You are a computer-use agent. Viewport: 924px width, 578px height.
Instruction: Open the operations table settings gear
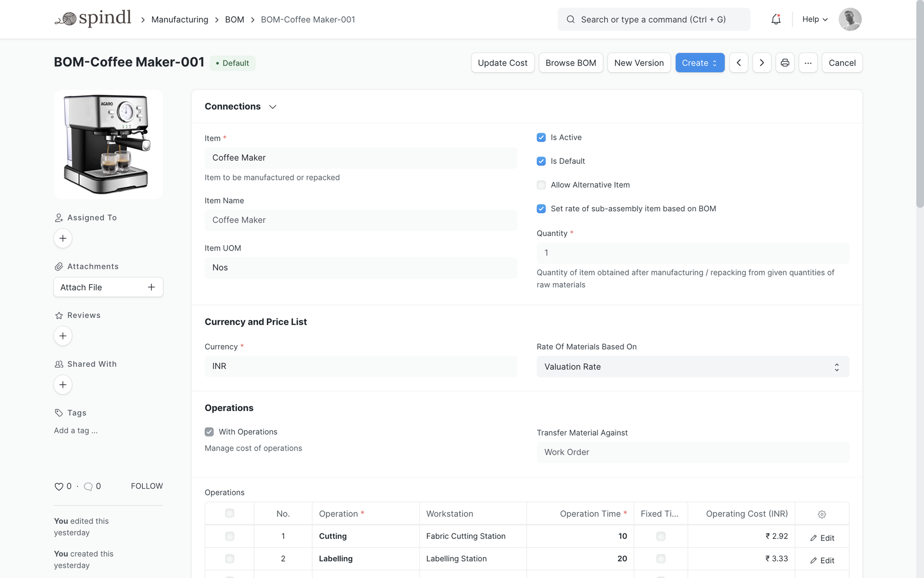[822, 514]
